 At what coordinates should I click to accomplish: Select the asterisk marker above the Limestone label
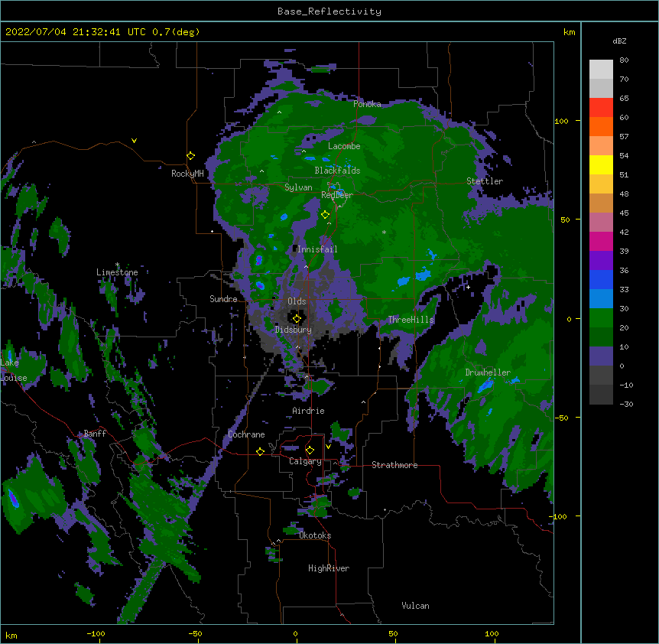point(117,265)
